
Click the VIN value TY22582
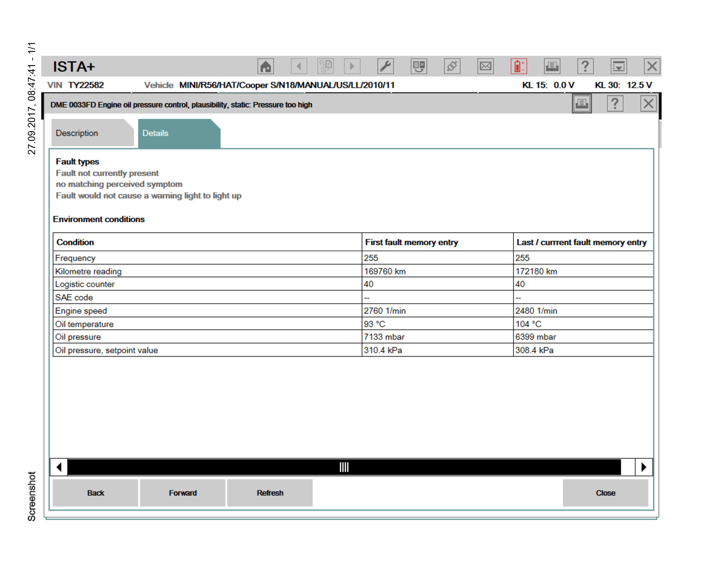point(86,85)
